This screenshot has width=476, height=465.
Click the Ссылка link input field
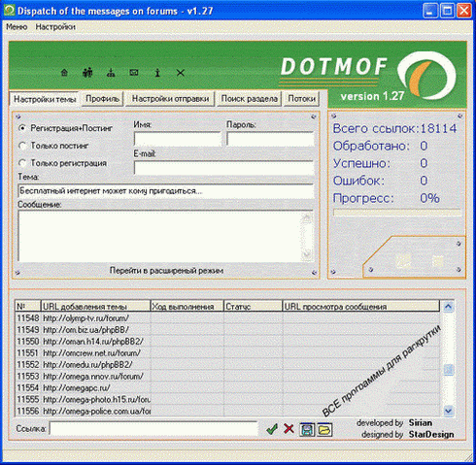point(153,429)
